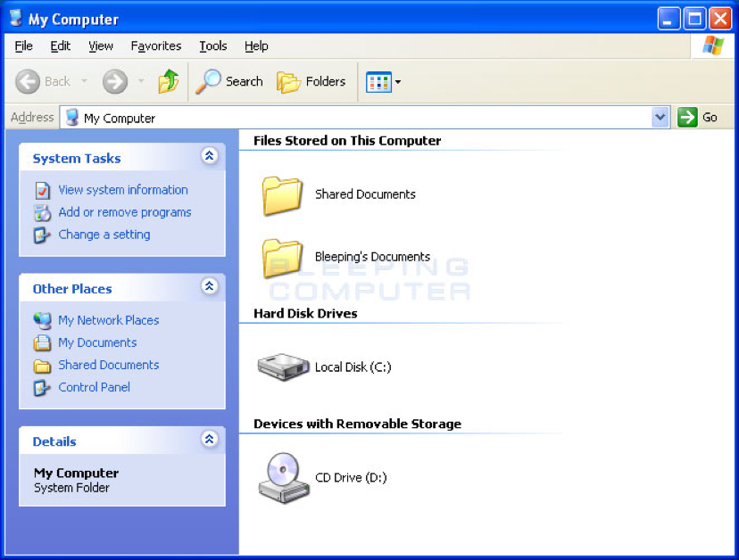This screenshot has width=739, height=560.
Task: Open the File menu
Action: (23, 45)
